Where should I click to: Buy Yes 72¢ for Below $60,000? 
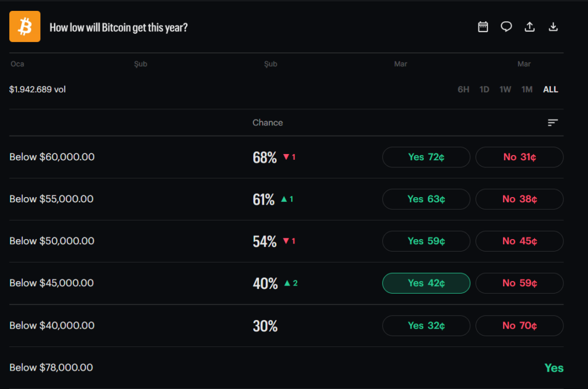coord(426,157)
